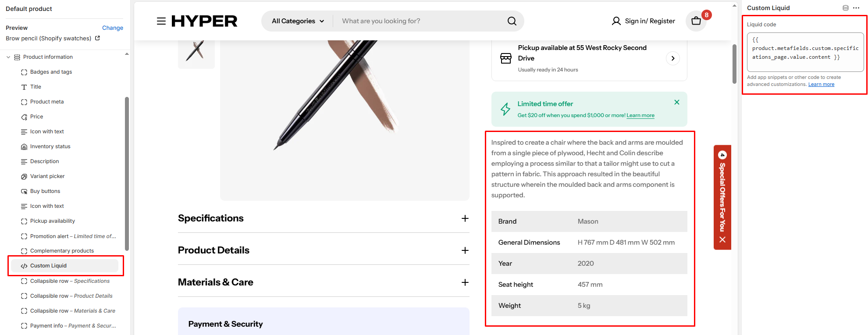Select the brow pencil product thumbnail
Viewport: 868px width, 335px height.
pyautogui.click(x=196, y=52)
